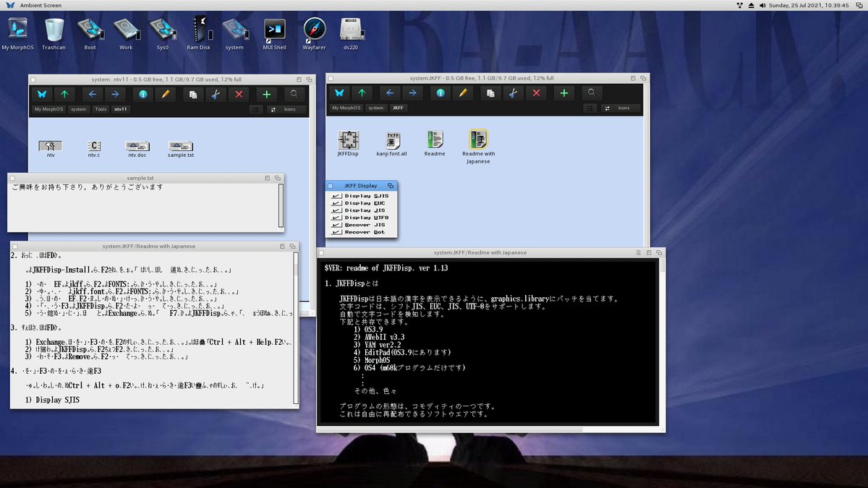Open the Ambient Screen butterfly menu
Viewport: 868px width, 488px height.
[9, 5]
